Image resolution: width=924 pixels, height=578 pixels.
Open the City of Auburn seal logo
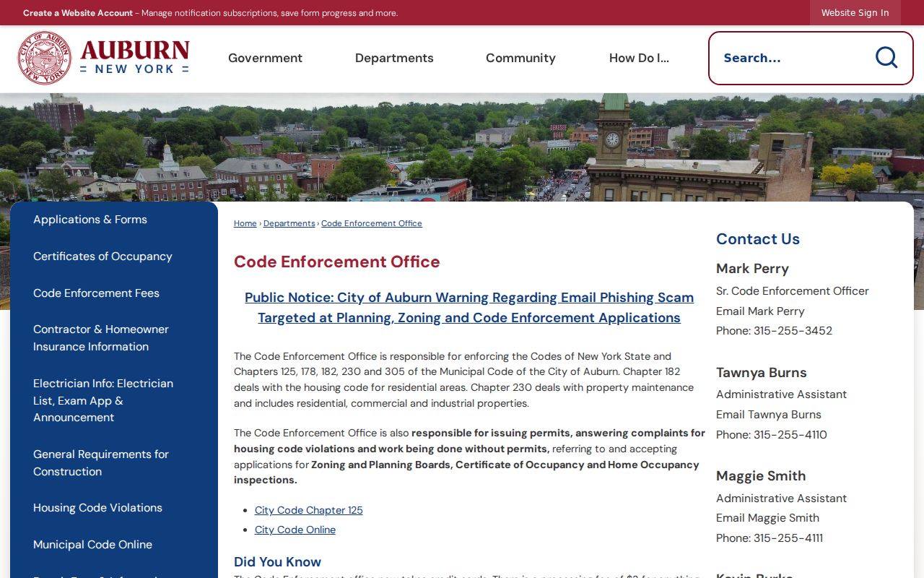tap(45, 58)
